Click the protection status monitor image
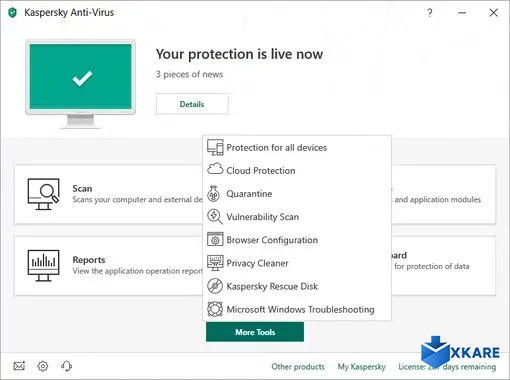Image resolution: width=510 pixels, height=380 pixels. (x=80, y=84)
